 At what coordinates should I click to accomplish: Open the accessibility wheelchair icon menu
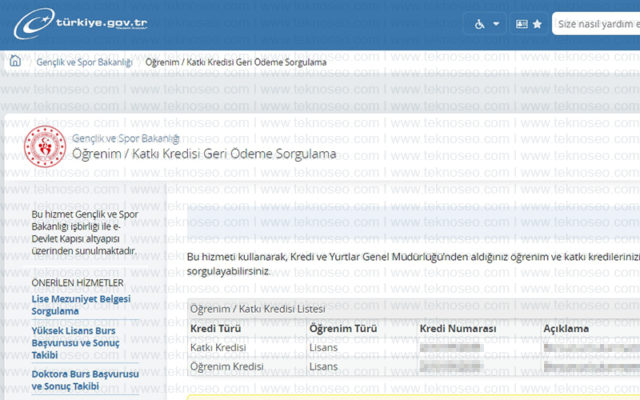479,24
